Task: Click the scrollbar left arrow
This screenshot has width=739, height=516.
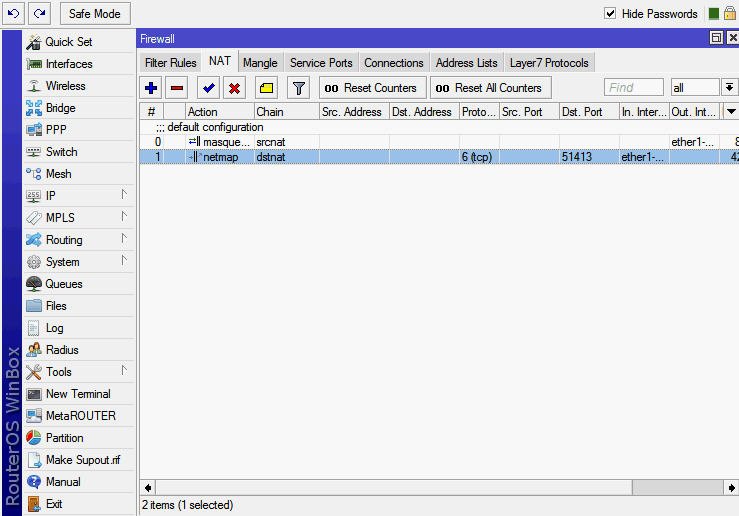Action: click(x=148, y=488)
